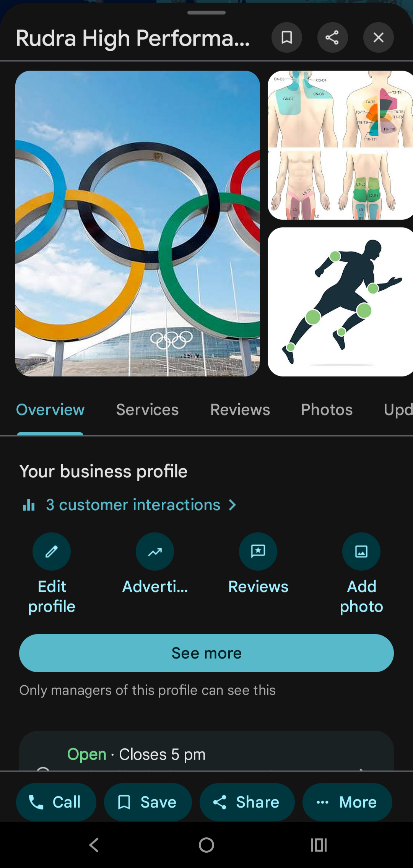Image resolution: width=413 pixels, height=868 pixels.
Task: Open the 3 customer interactions link
Action: [133, 505]
